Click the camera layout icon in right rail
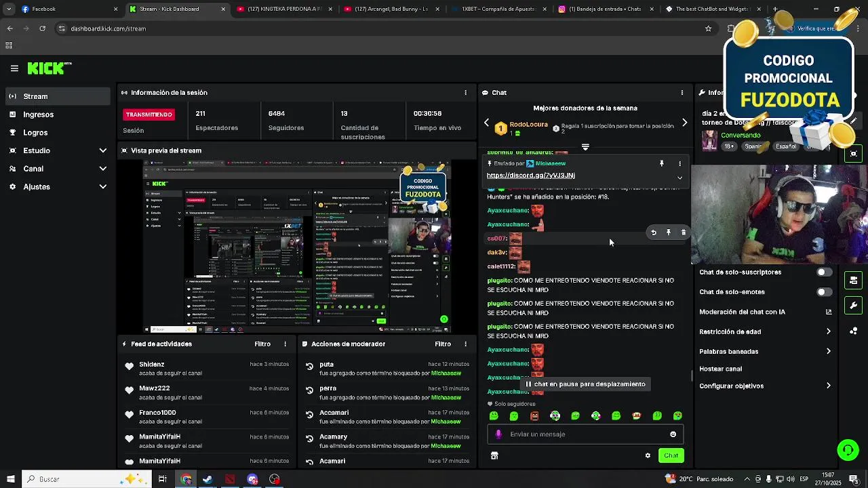 click(x=854, y=281)
